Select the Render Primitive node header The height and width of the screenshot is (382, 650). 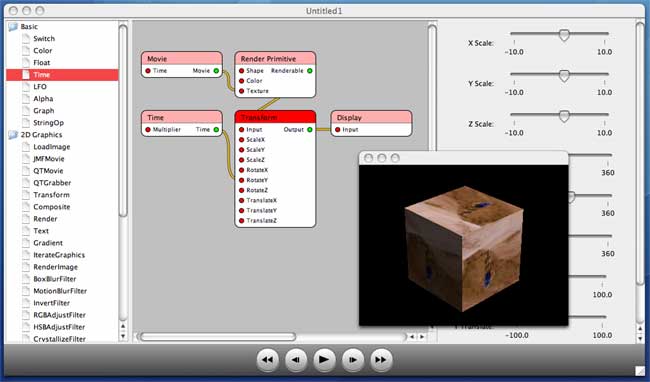[275, 58]
